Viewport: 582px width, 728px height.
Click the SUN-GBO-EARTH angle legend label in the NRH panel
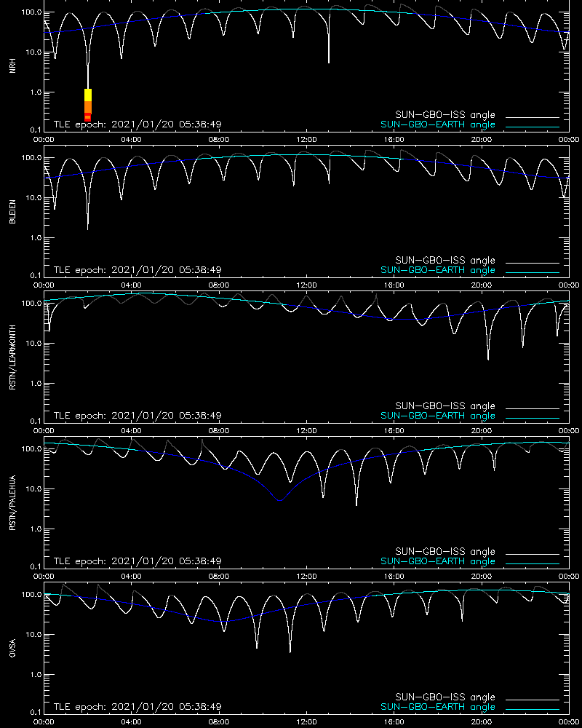438,124
